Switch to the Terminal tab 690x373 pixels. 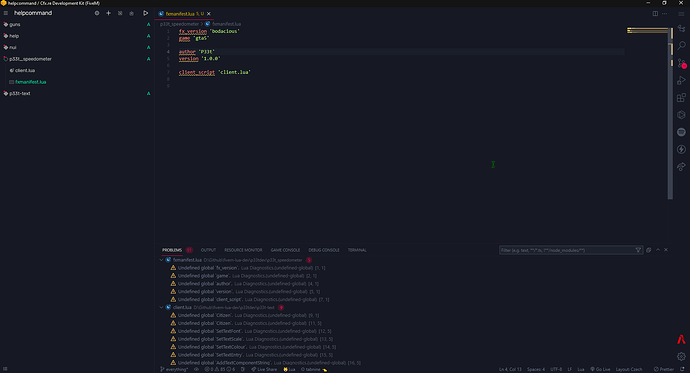point(357,250)
